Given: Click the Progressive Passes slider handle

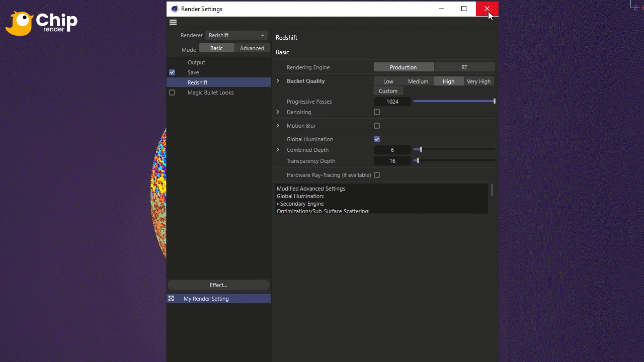Looking at the screenshot, I should coord(495,102).
